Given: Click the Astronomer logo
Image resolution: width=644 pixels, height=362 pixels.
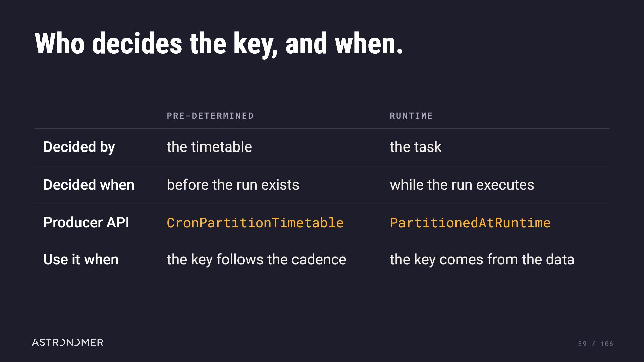Looking at the screenshot, I should pyautogui.click(x=67, y=342).
